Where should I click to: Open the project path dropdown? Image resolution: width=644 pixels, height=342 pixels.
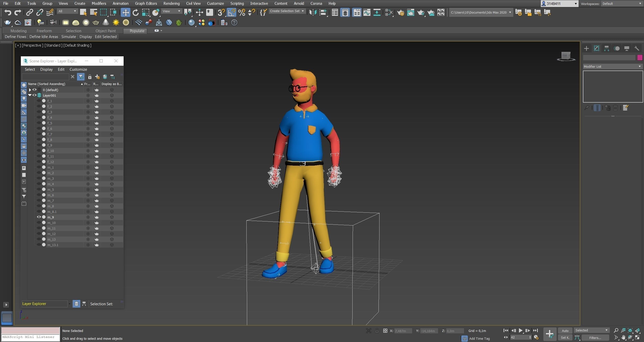481,12
